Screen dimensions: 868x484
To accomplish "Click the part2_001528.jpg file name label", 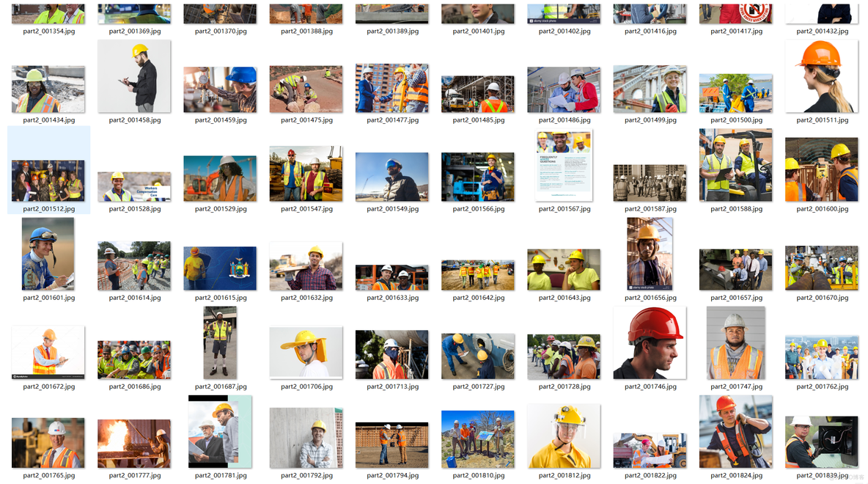I will (x=134, y=209).
